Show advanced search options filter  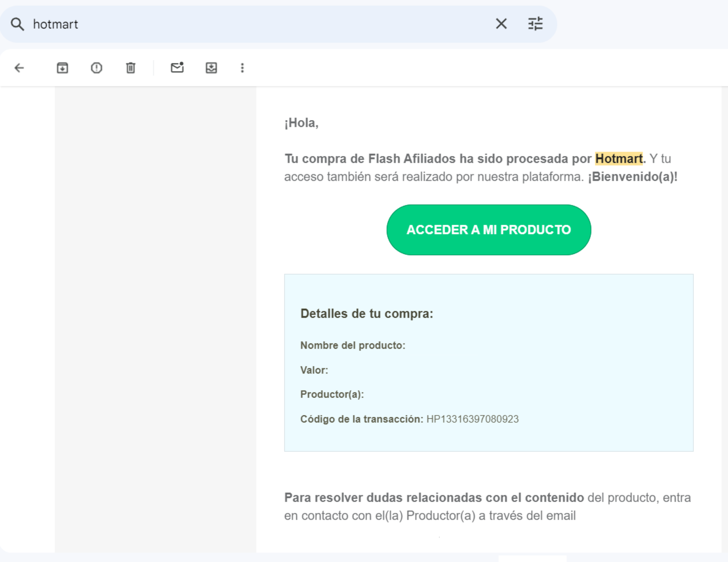point(535,24)
